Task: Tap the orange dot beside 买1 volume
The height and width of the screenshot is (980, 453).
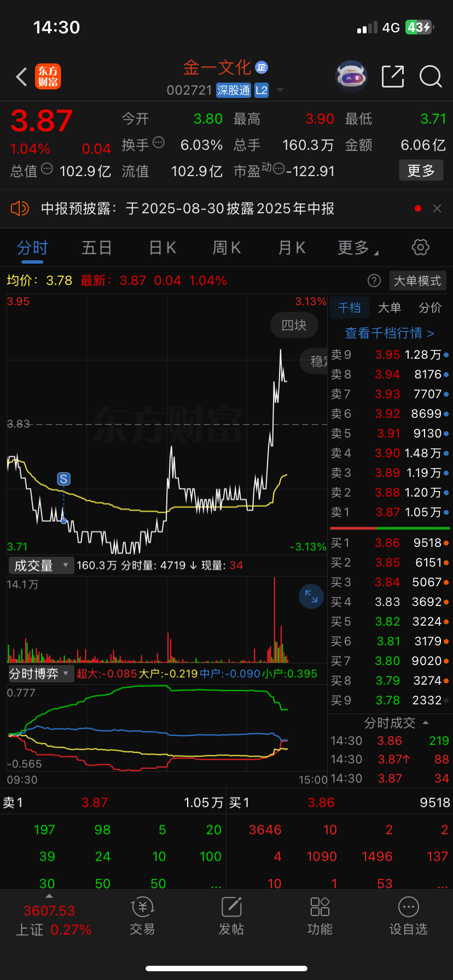Action: [446, 543]
